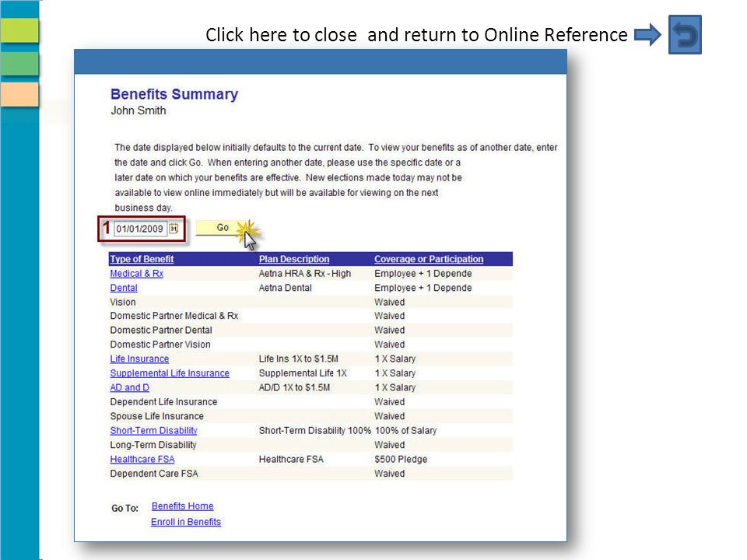
Task: Click the Benefits Summary heading
Action: (x=174, y=94)
